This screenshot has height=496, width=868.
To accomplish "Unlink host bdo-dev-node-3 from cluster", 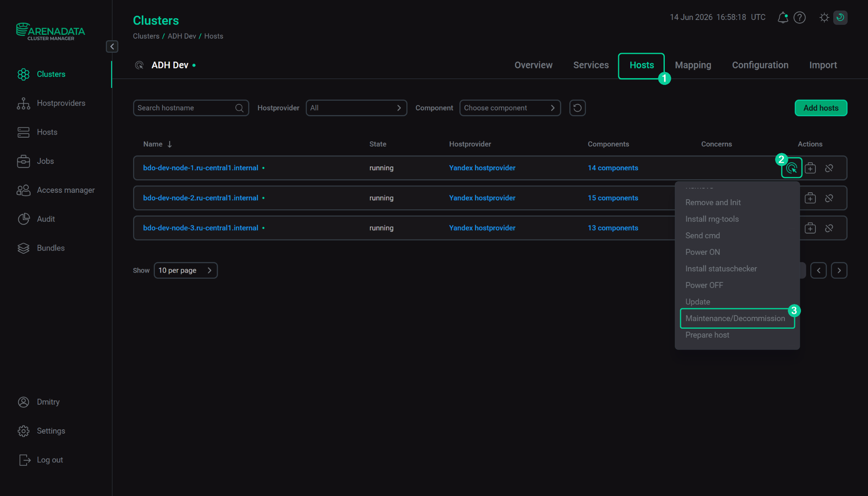I will pyautogui.click(x=829, y=228).
